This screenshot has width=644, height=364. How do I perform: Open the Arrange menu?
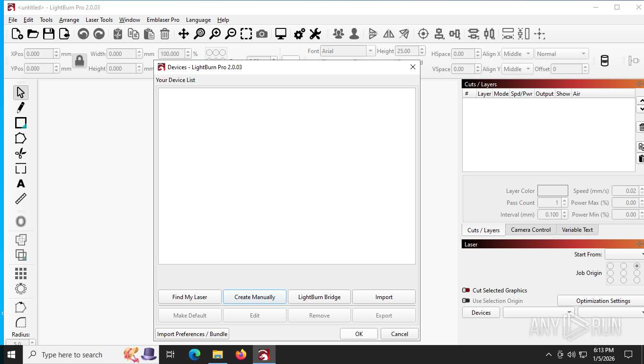click(x=69, y=20)
